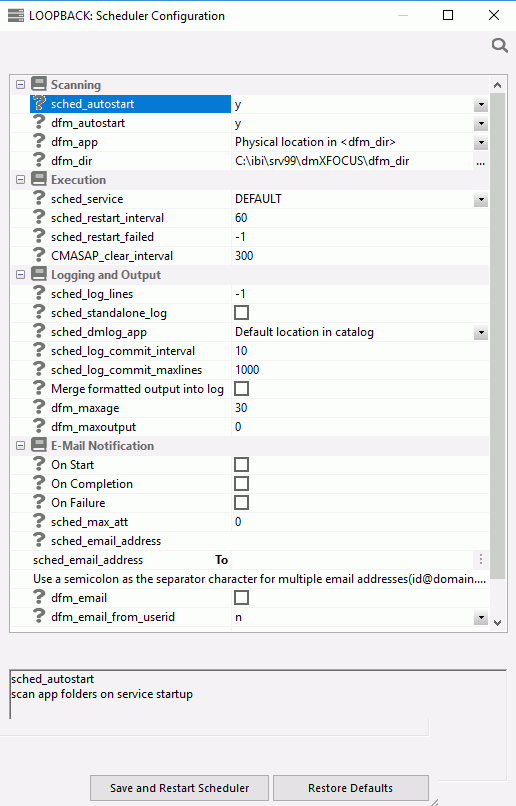The width and height of the screenshot is (516, 806).
Task: Toggle Merge formatted output into log
Action: click(242, 389)
